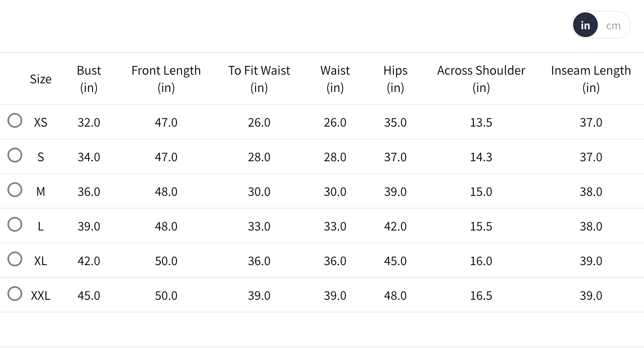Click the Hips (in) column header

point(395,79)
